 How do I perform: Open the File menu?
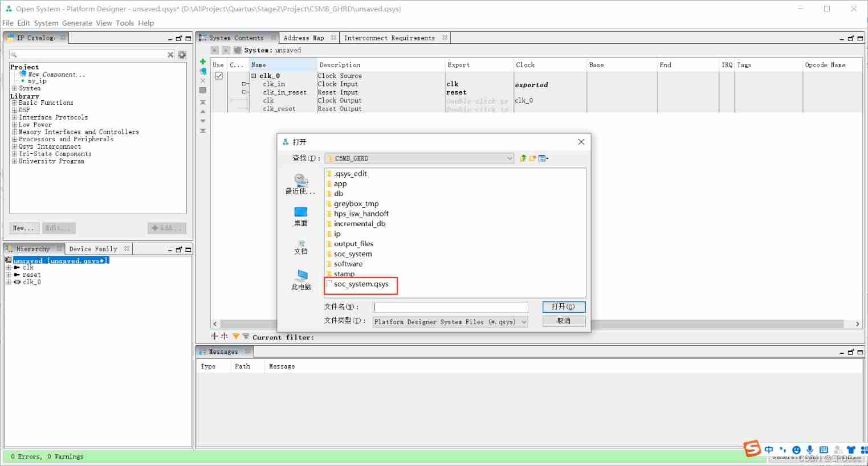pos(8,23)
